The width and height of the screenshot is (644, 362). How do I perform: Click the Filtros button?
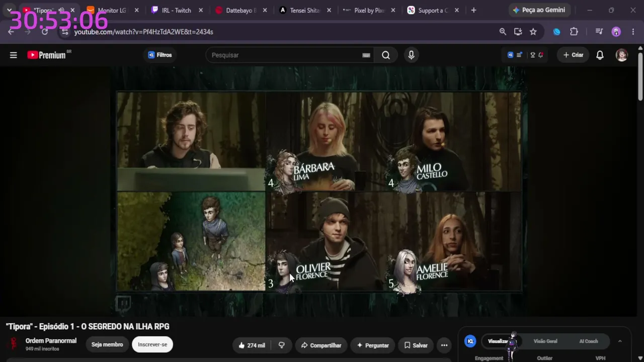(x=160, y=55)
